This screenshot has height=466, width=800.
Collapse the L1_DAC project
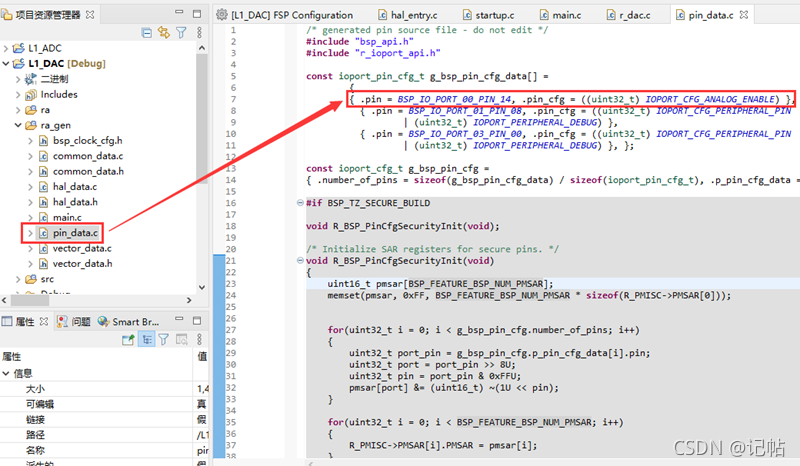(6, 64)
